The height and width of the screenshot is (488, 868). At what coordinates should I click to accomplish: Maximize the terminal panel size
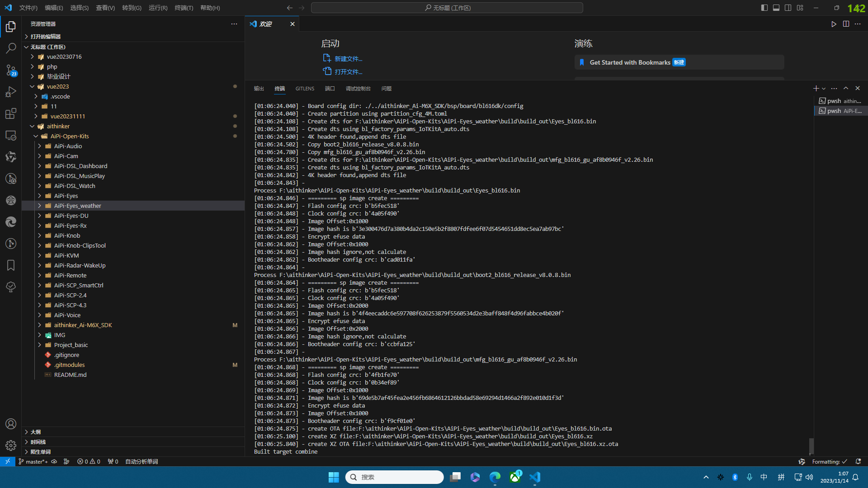coord(846,89)
